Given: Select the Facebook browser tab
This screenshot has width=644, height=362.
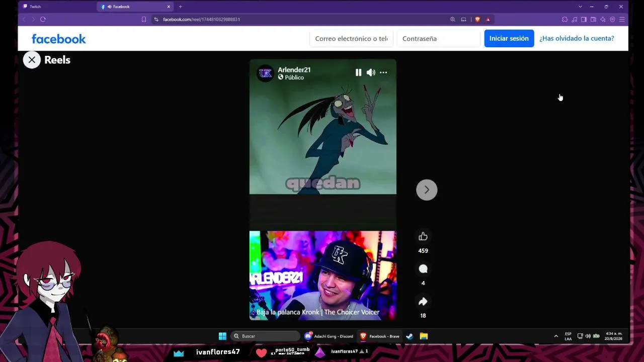Looking at the screenshot, I should 135,7.
